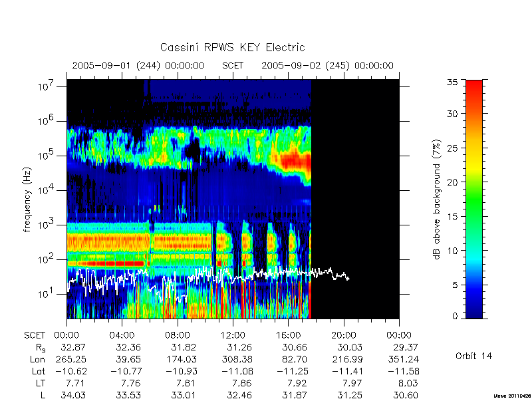Click the Rs value '31.26'

[x=239, y=347]
